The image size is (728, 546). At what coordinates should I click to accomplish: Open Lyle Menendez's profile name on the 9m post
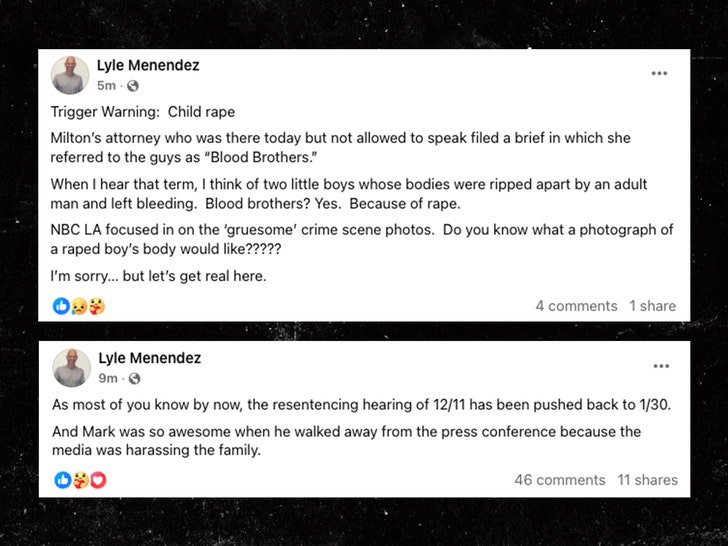pos(149,358)
